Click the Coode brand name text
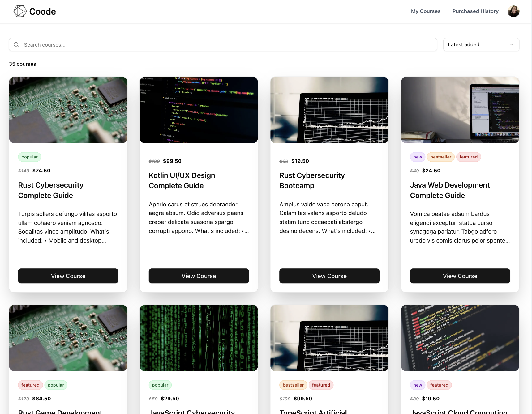 pyautogui.click(x=42, y=11)
